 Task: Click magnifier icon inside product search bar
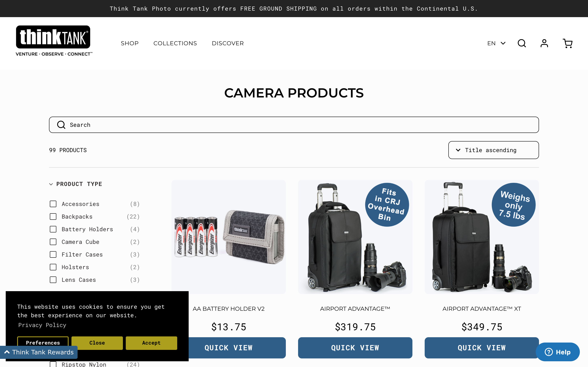[x=61, y=125]
